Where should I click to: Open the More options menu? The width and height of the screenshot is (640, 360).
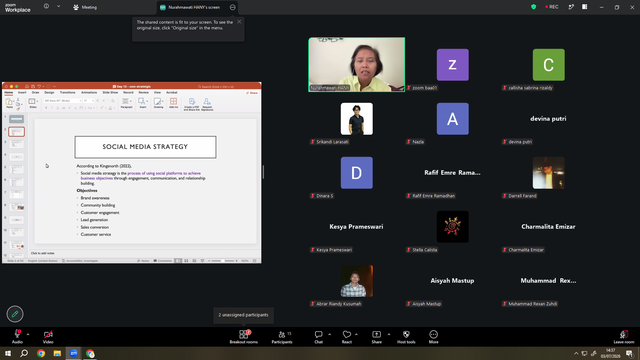433,336
